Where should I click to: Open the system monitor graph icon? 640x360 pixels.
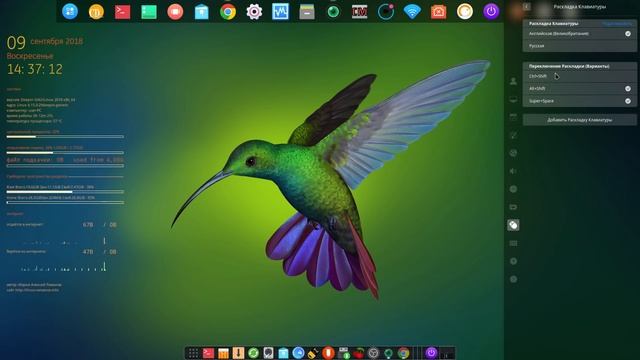pyautogui.click(x=280, y=12)
